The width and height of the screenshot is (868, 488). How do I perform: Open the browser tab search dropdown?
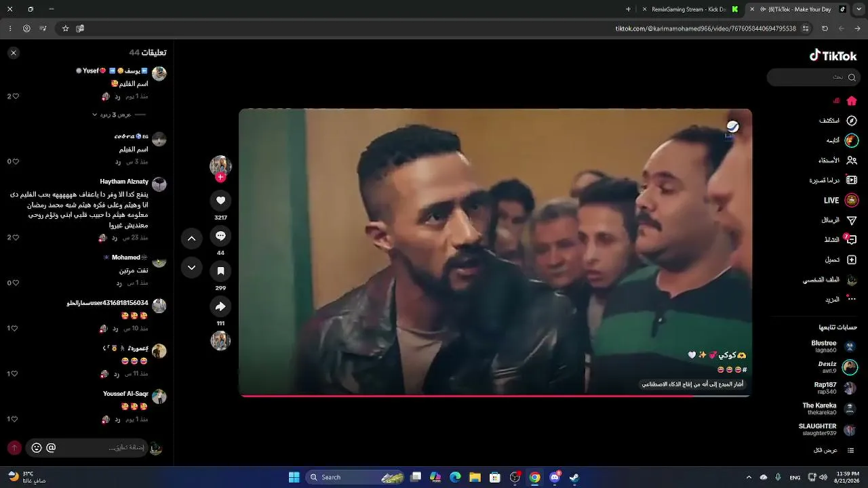coord(859,9)
